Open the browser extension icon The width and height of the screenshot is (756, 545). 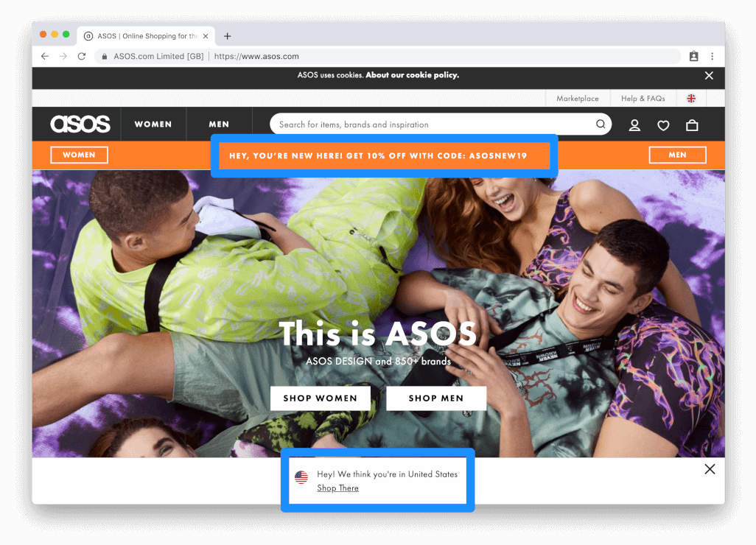click(x=694, y=57)
